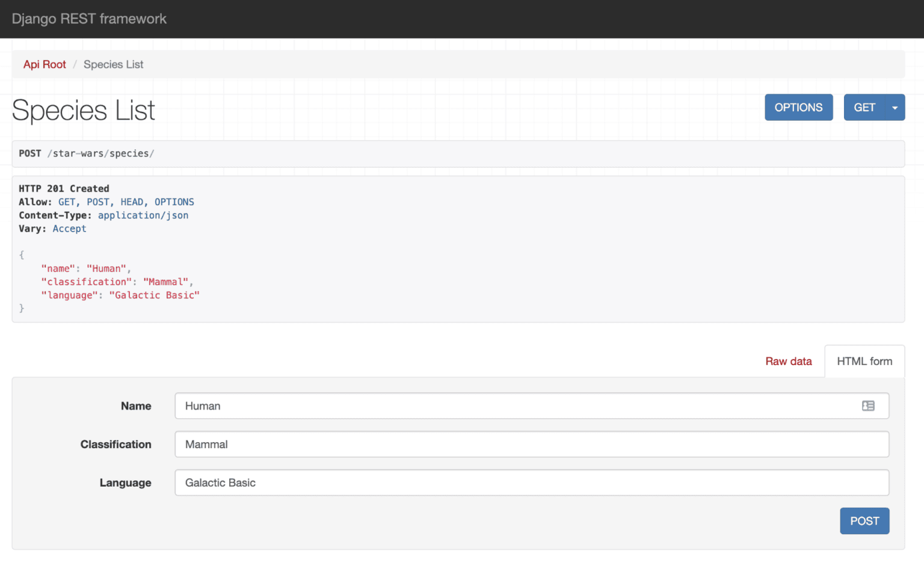Viewport: 924px width, 566px height.
Task: Click into the Classification text field
Action: click(531, 444)
